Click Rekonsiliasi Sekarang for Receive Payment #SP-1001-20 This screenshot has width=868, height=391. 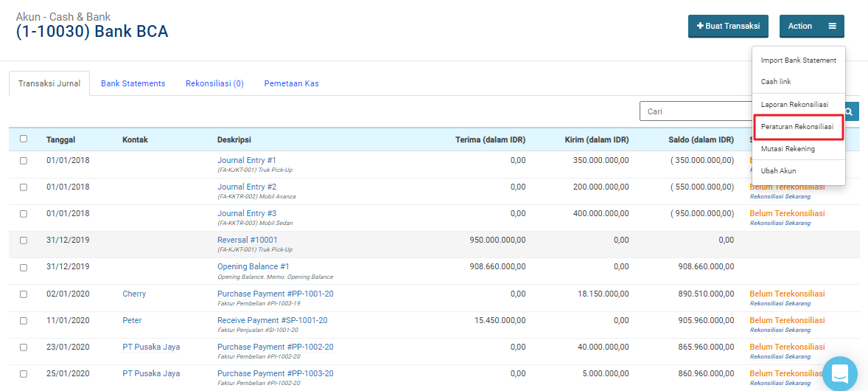(780, 330)
